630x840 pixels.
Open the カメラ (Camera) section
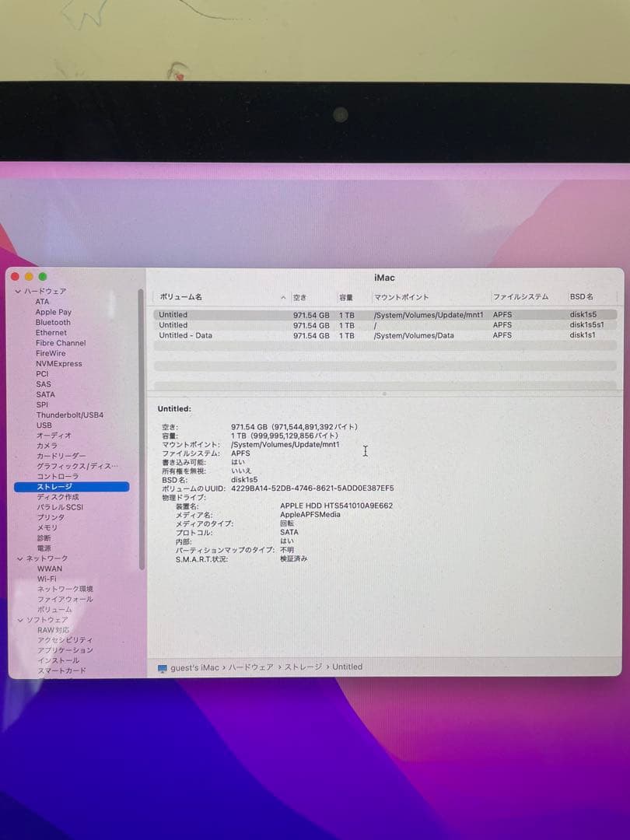[47, 445]
